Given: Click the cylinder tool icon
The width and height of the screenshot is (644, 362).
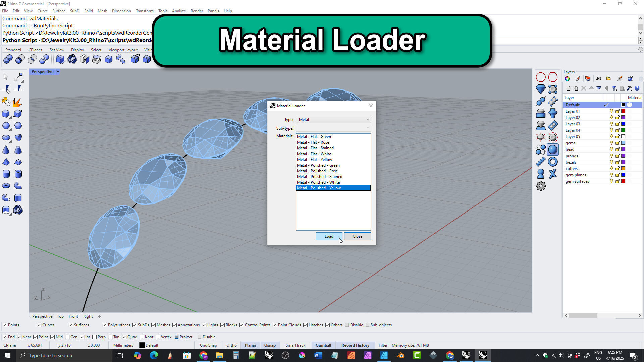Looking at the screenshot, I should 6,174.
